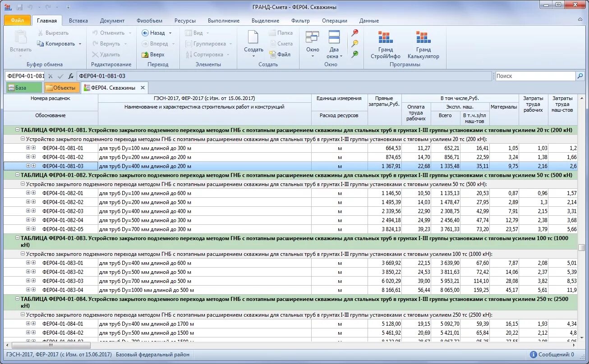The height and width of the screenshot is (364, 589).
Task: Click the cell address box ФЕР04-01-081
Action: pyautogui.click(x=25, y=76)
